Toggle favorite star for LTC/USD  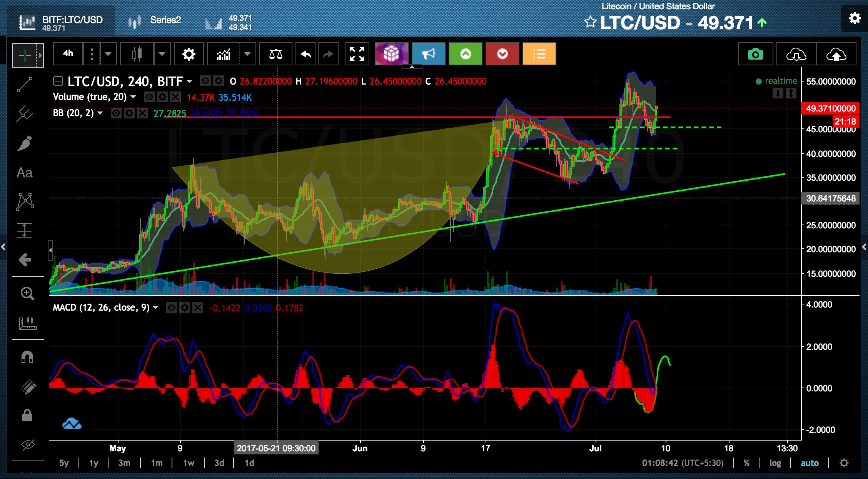coord(590,22)
